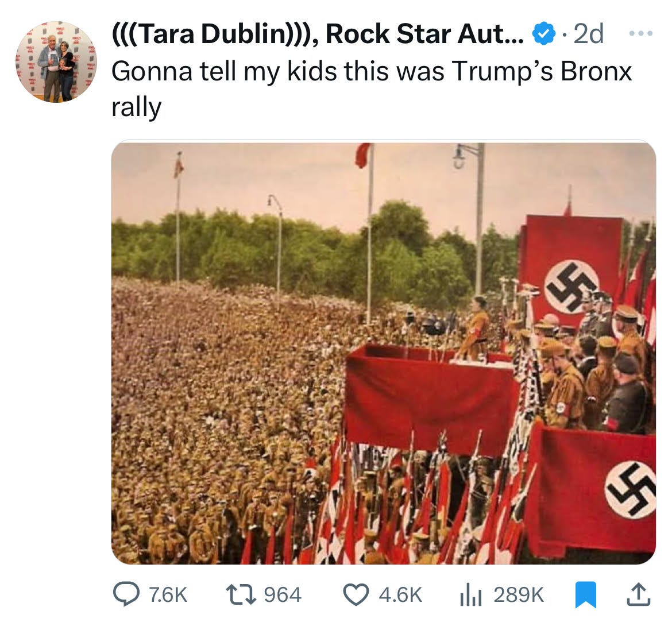
Task: Click the truncated 'Rock Star Aut...' name text
Action: [424, 34]
